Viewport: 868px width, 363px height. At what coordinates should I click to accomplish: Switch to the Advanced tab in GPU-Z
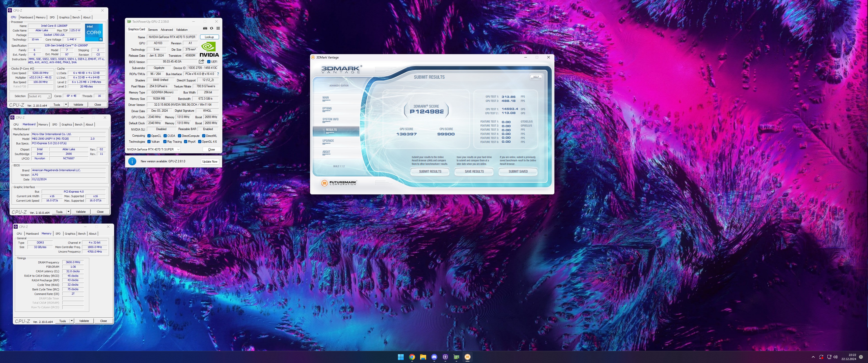coord(167,30)
